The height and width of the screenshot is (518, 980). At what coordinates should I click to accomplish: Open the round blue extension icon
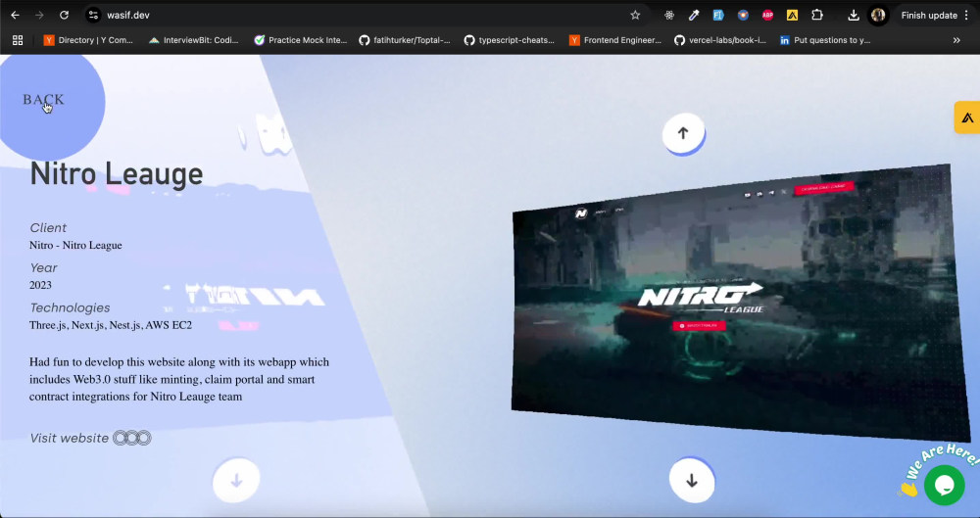743,15
